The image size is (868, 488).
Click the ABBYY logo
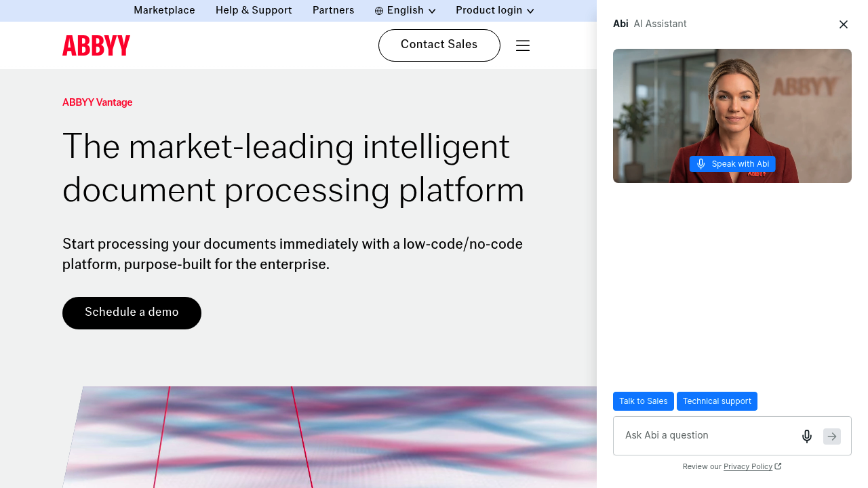pyautogui.click(x=96, y=45)
